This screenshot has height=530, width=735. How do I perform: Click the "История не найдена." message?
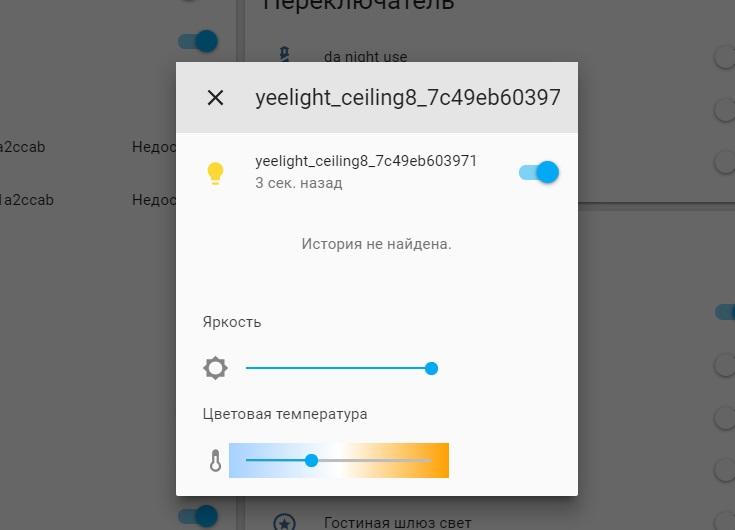click(x=376, y=244)
